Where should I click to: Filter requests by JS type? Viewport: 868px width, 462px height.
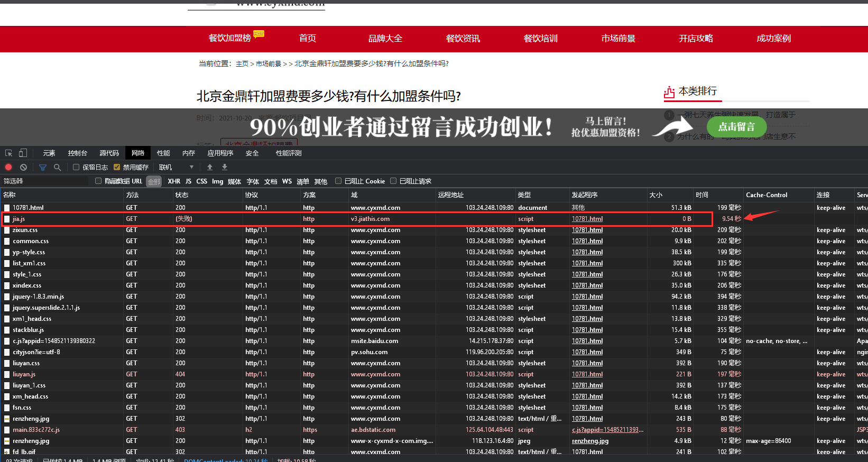(x=188, y=181)
